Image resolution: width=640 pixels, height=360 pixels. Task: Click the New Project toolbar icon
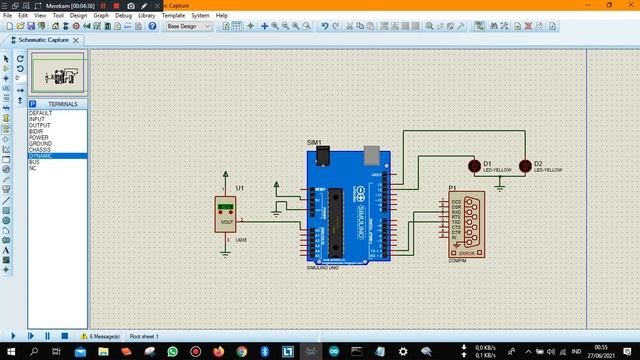[x=9, y=26]
